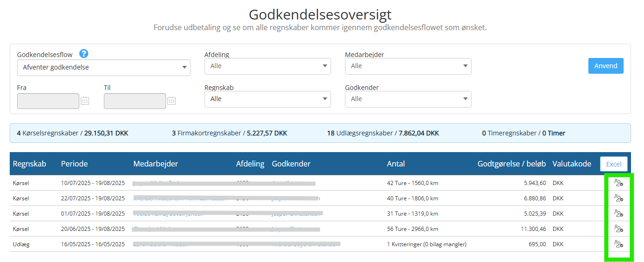
Task: Click the 42 Ture - 1560,0 km cell
Action: tap(413, 183)
